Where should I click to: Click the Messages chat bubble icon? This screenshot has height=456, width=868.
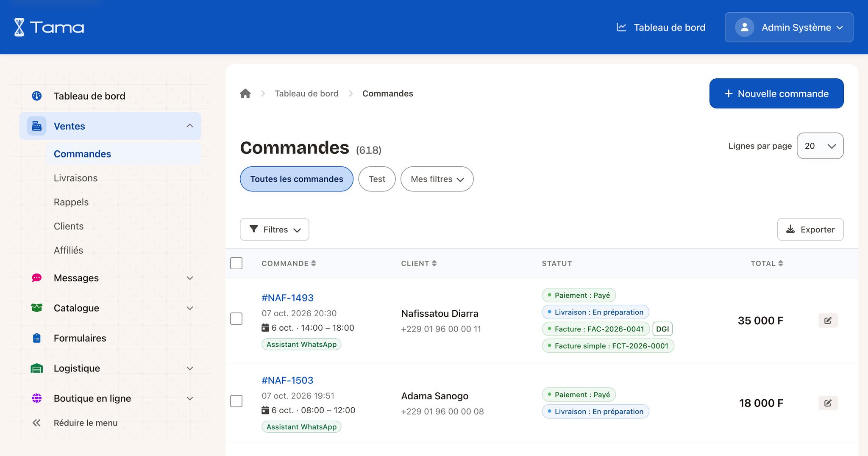click(37, 278)
